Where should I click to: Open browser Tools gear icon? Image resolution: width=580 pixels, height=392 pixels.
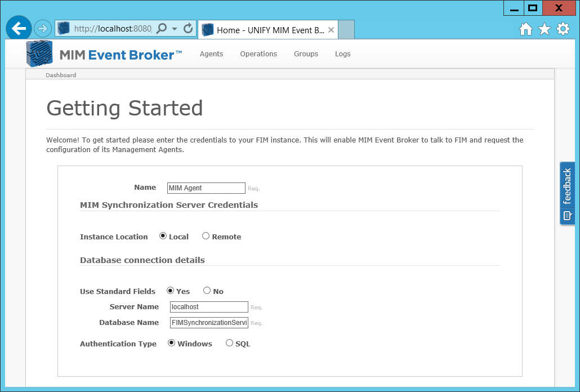tap(563, 29)
